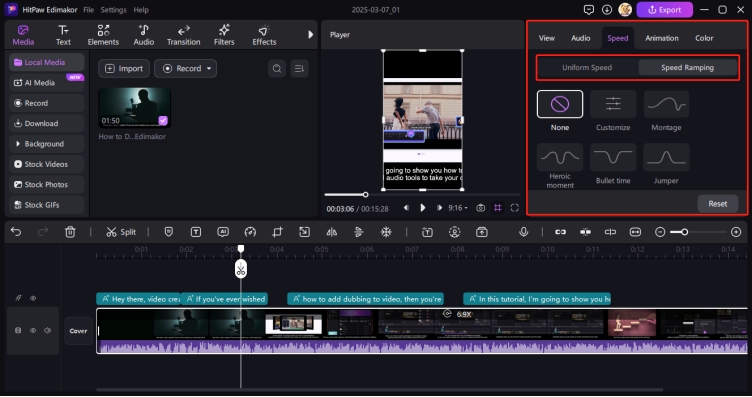
Task: Start voiceover with the microphone icon
Action: coord(524,232)
